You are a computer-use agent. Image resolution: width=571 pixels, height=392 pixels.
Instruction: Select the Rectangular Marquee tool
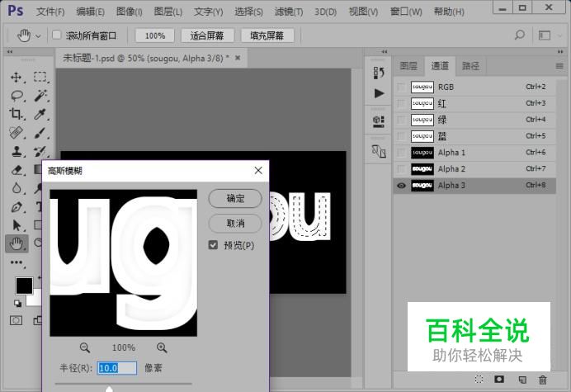(40, 77)
